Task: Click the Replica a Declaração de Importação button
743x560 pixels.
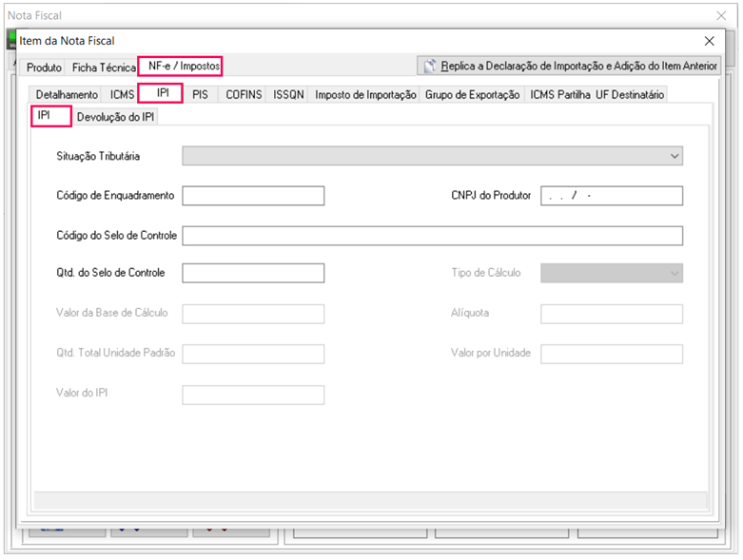Action: [571, 67]
